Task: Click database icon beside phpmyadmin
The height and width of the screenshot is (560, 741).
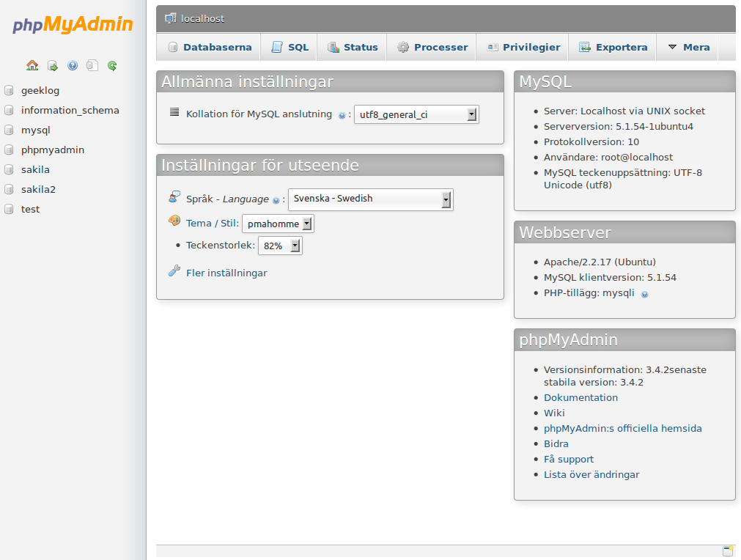Action: pos(9,150)
